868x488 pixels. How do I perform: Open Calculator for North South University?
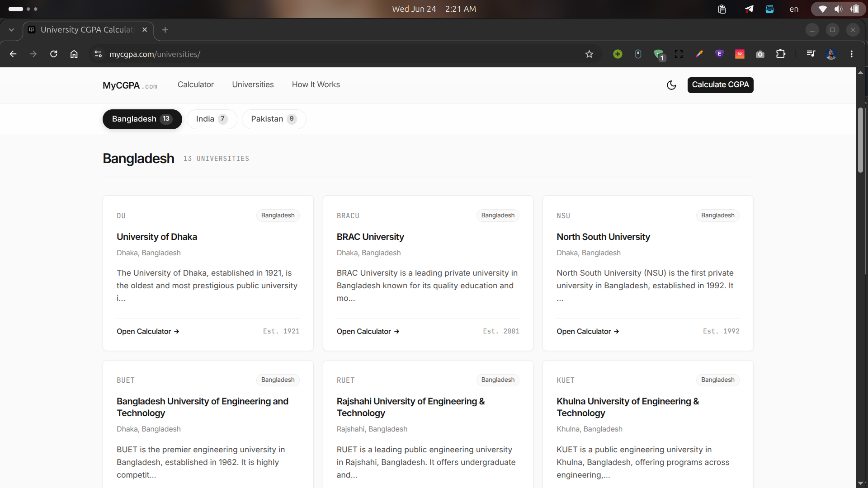click(588, 331)
